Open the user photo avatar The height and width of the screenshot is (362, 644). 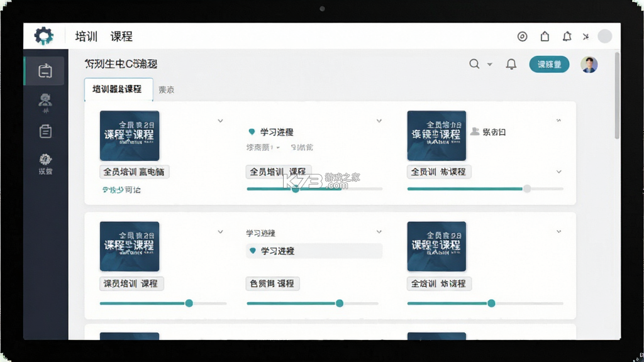(589, 65)
